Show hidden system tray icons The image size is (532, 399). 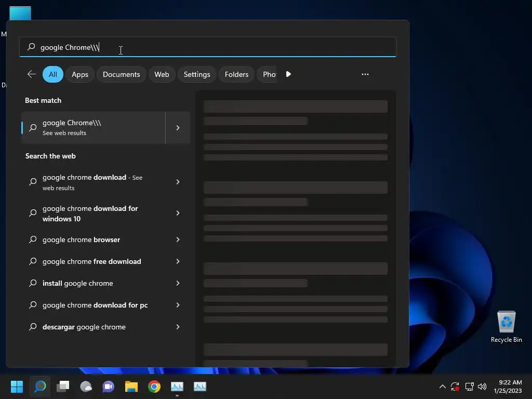point(443,387)
